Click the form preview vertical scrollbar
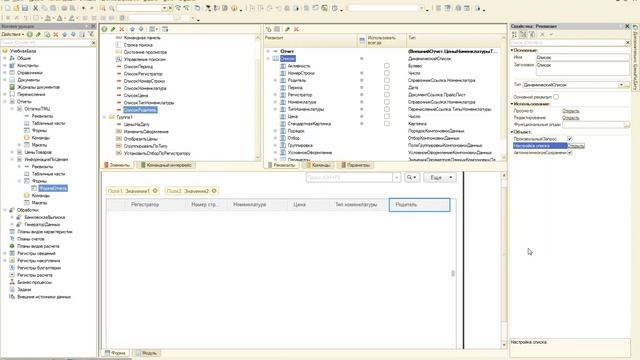Viewport: 640px width, 360px height. click(x=504, y=260)
